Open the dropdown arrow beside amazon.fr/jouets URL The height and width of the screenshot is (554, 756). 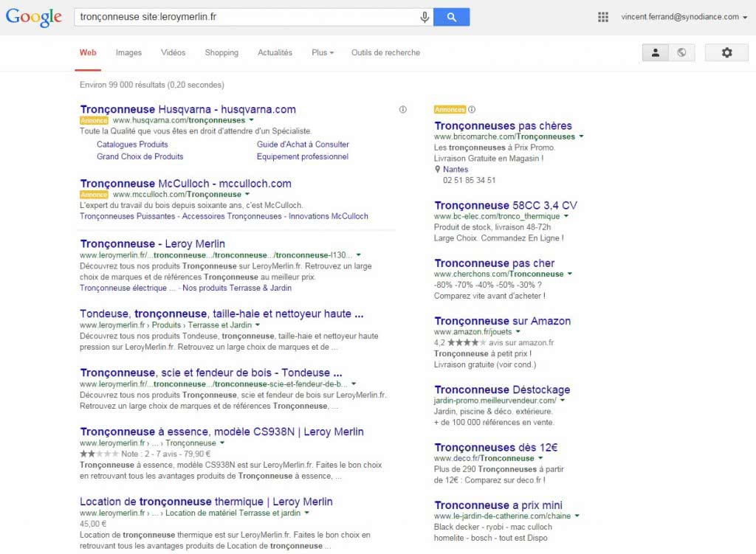coord(518,331)
